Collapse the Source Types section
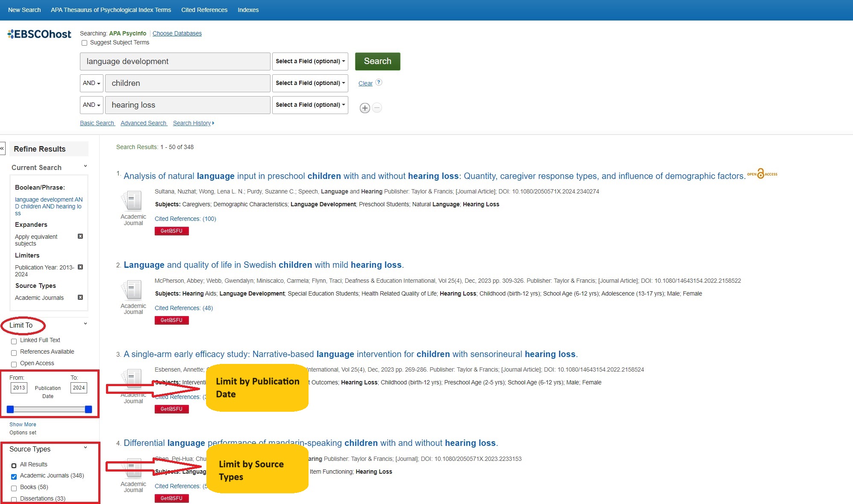This screenshot has width=853, height=504. (x=85, y=448)
